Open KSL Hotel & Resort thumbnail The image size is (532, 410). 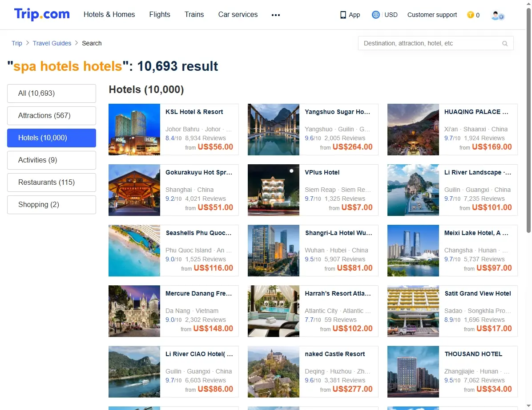134,130
